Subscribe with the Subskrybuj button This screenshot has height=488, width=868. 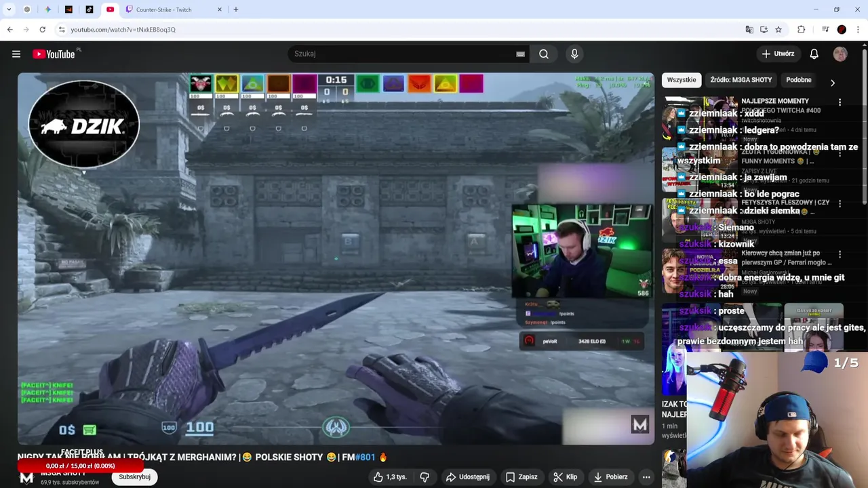coord(134,477)
